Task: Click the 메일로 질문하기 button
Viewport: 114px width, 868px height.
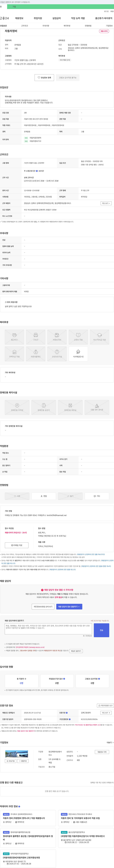Action: click(x=76, y=651)
